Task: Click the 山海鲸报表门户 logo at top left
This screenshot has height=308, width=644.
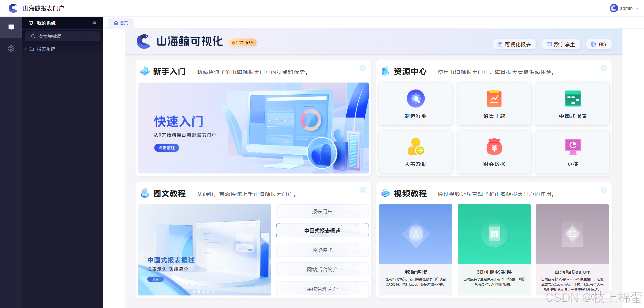Action: pos(13,8)
